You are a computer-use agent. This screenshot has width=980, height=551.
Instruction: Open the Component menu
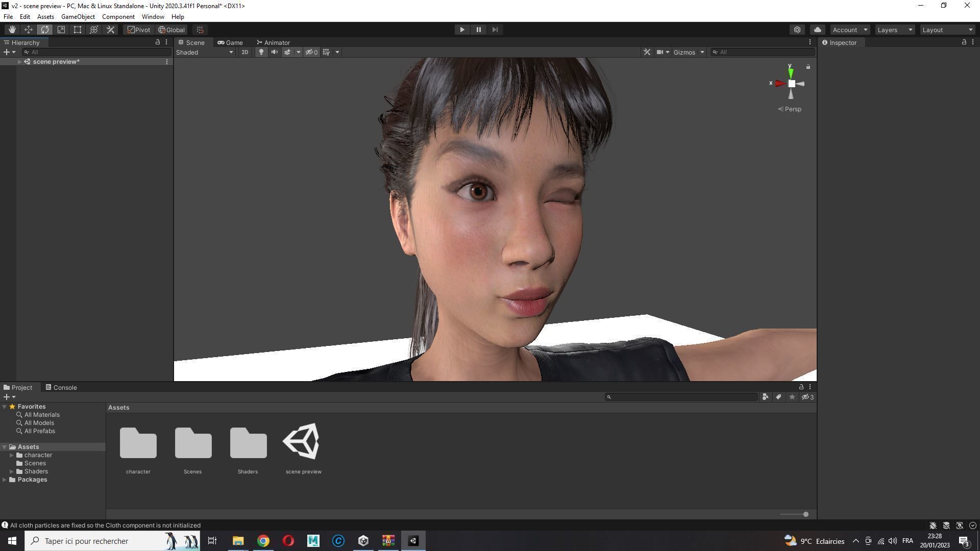coord(118,17)
